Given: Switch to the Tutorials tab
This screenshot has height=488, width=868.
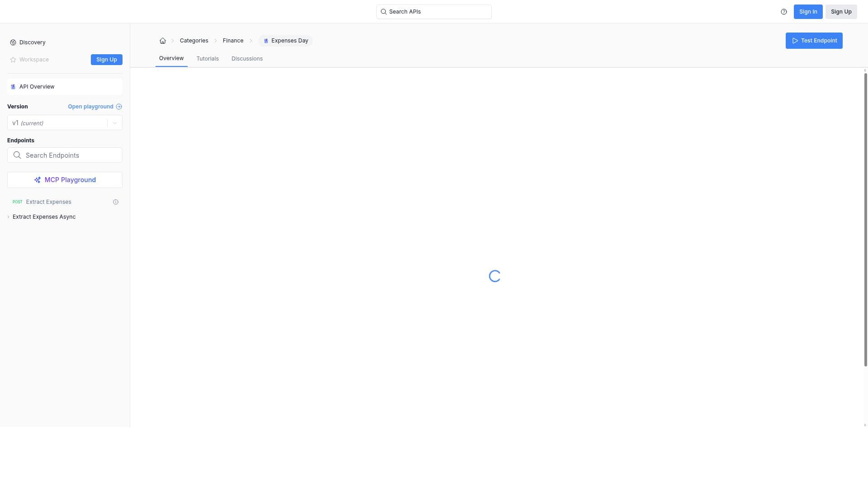Looking at the screenshot, I should click(x=208, y=59).
